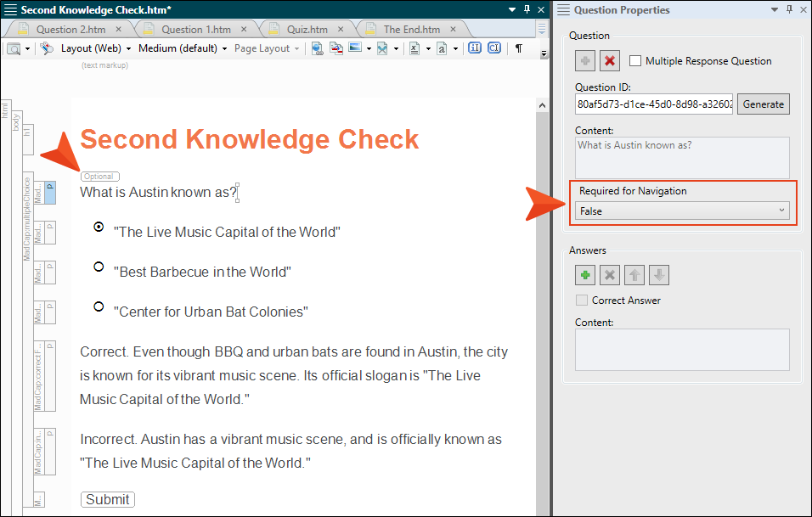This screenshot has width=812, height=517.
Task: Expand the insert image dropdown arrow
Action: [369, 49]
